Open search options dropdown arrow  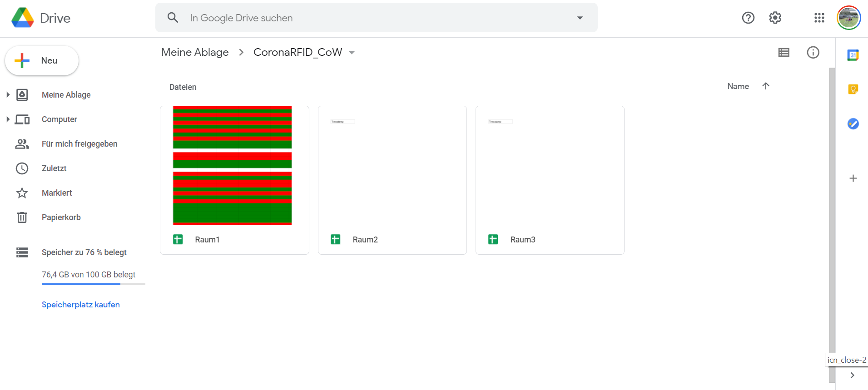pos(580,18)
